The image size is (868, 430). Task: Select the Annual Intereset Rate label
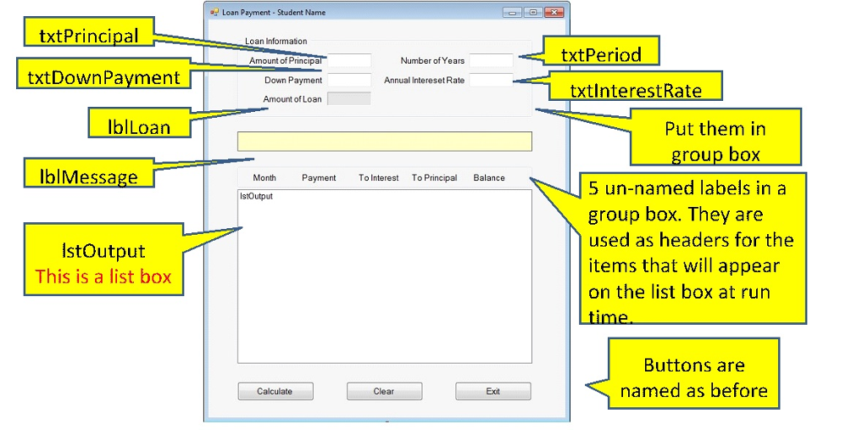(x=425, y=81)
